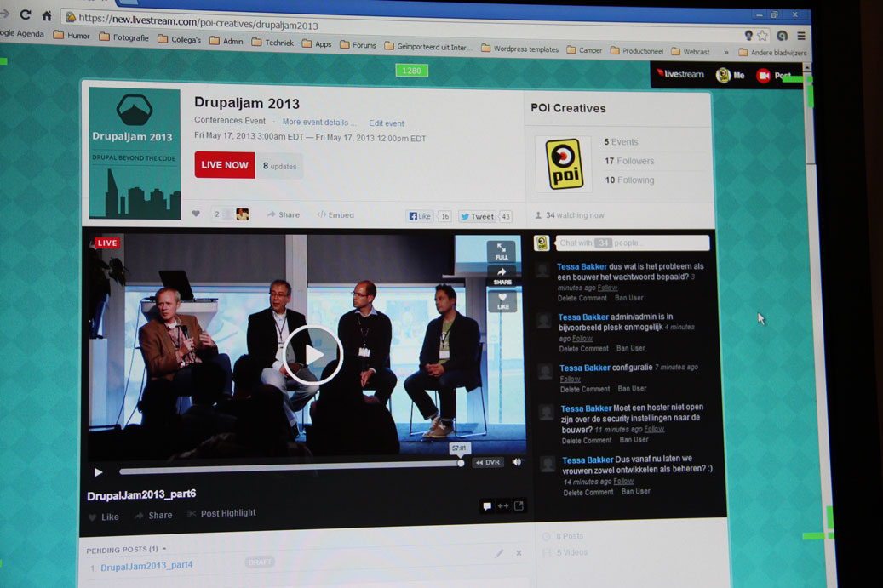This screenshot has width=883, height=588.
Task: Open the Productioneel bookmarks folder
Action: [637, 51]
